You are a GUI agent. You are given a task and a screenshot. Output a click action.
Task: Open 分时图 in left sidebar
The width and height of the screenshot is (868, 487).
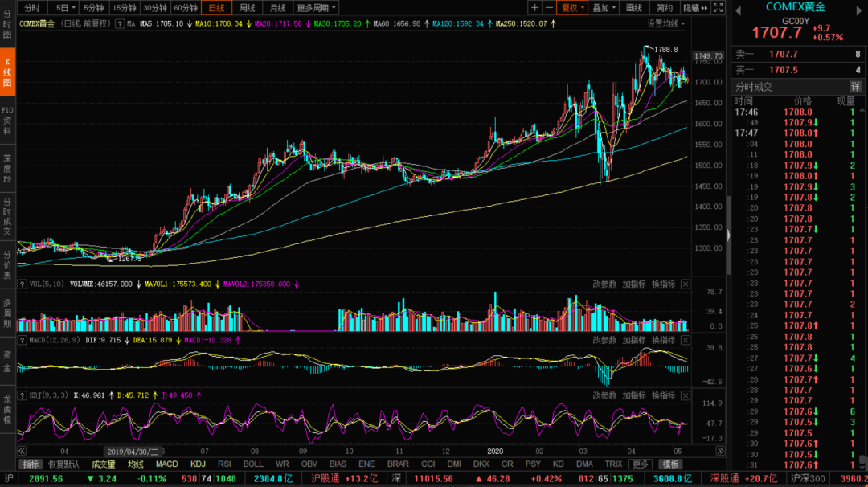click(x=7, y=24)
